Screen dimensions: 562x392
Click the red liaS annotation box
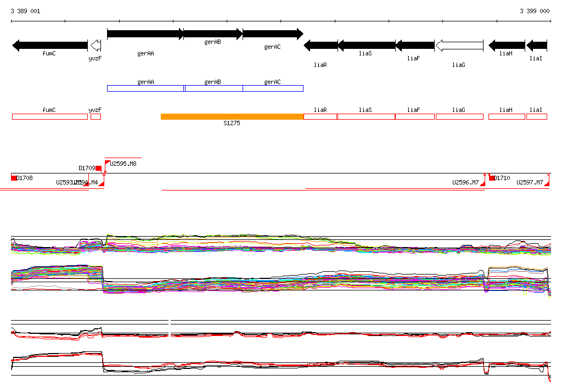(x=366, y=116)
